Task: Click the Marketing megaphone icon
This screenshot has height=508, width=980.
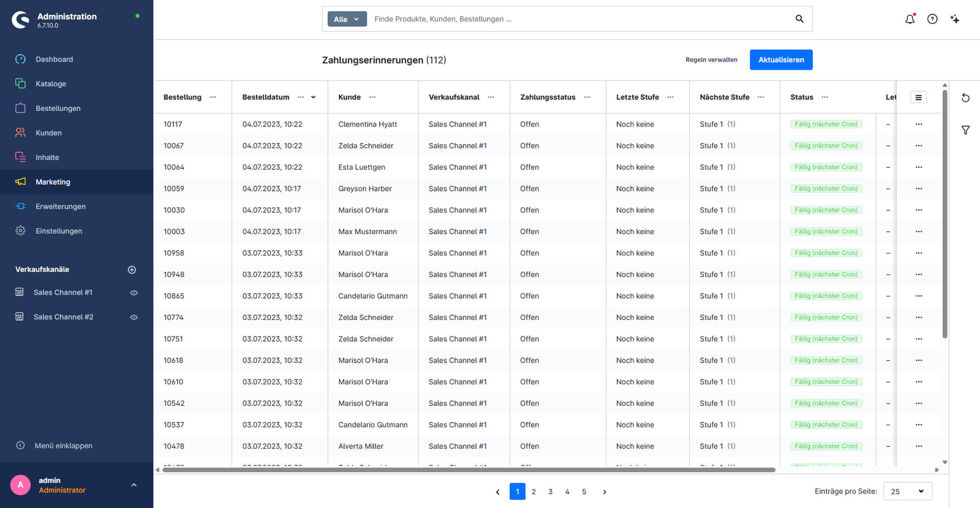Action: [x=20, y=182]
